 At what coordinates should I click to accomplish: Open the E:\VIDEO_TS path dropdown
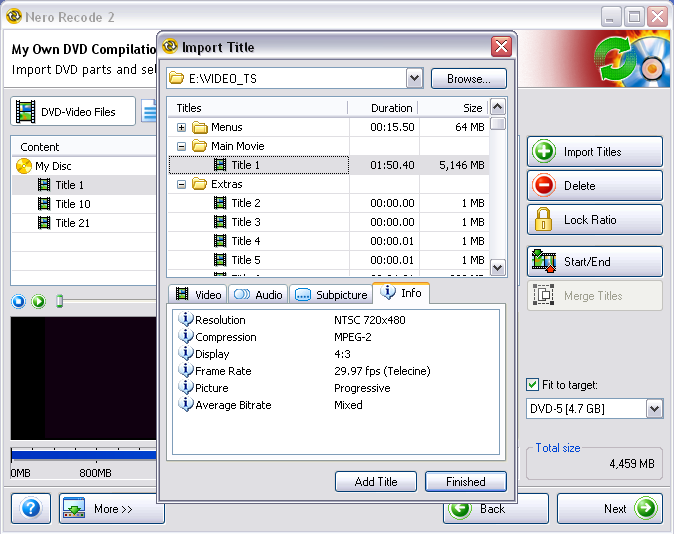pyautogui.click(x=414, y=78)
